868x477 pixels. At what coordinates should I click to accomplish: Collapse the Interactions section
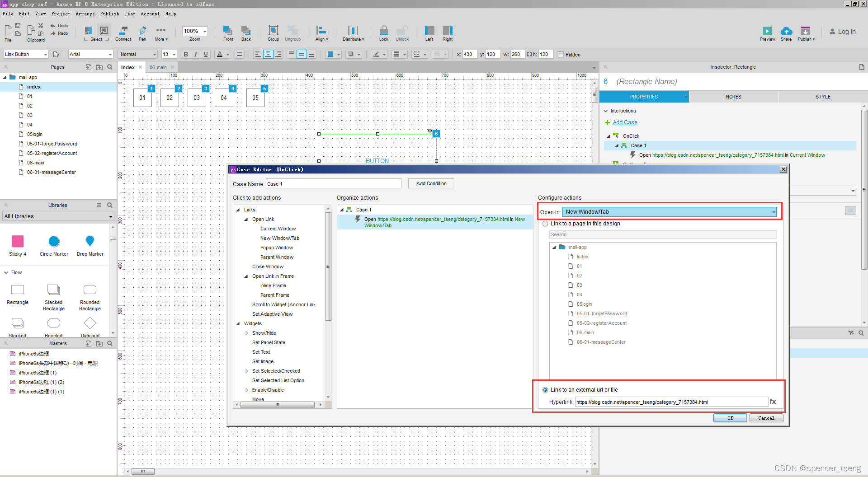click(606, 111)
